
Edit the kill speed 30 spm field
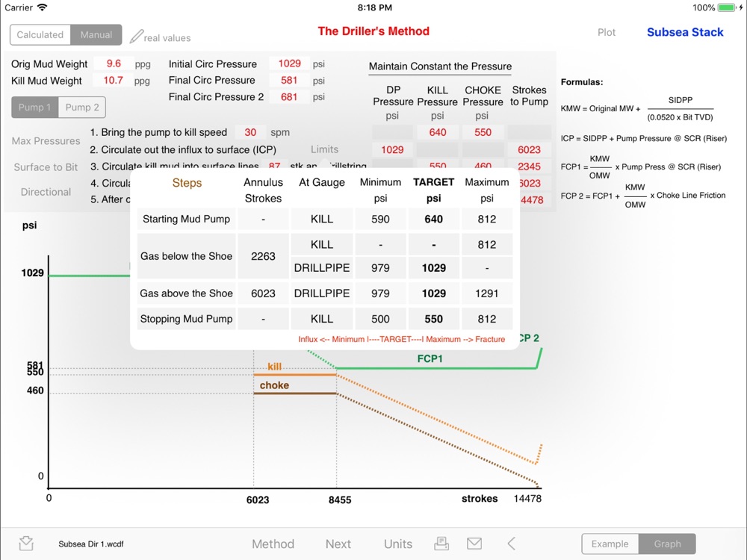coord(250,132)
